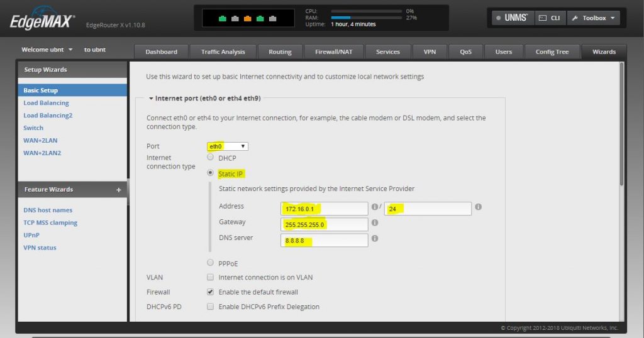Select the PPPoE radio button
Viewport: 644px width, 338px height.
coord(210,262)
